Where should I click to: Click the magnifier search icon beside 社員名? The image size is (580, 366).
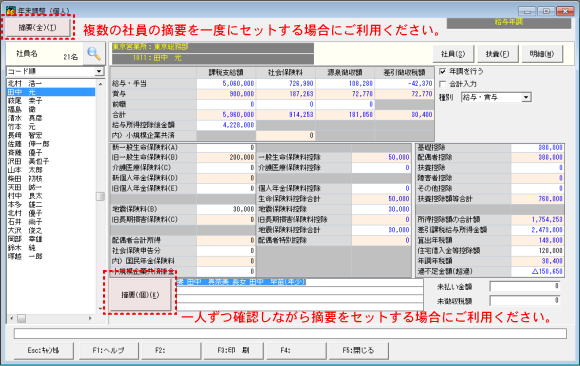click(x=94, y=54)
